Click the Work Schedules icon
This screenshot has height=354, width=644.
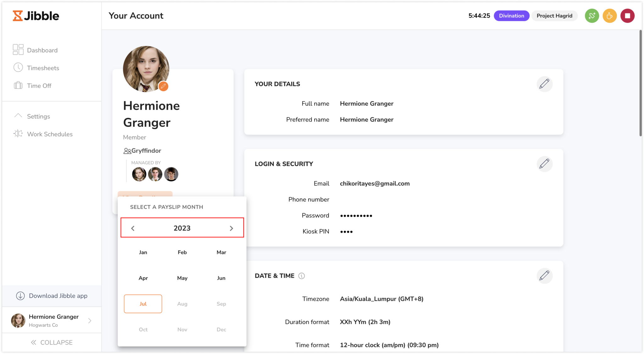18,134
